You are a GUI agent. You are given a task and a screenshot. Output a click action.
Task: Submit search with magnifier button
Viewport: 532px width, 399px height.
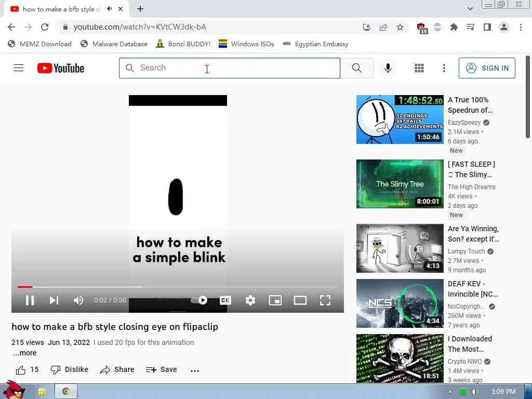pos(356,68)
